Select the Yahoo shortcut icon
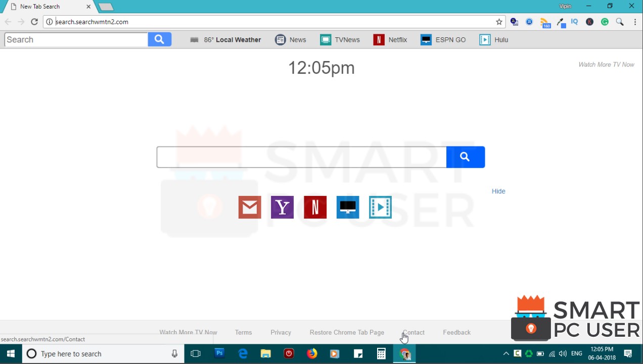This screenshot has height=364, width=643. (x=282, y=207)
